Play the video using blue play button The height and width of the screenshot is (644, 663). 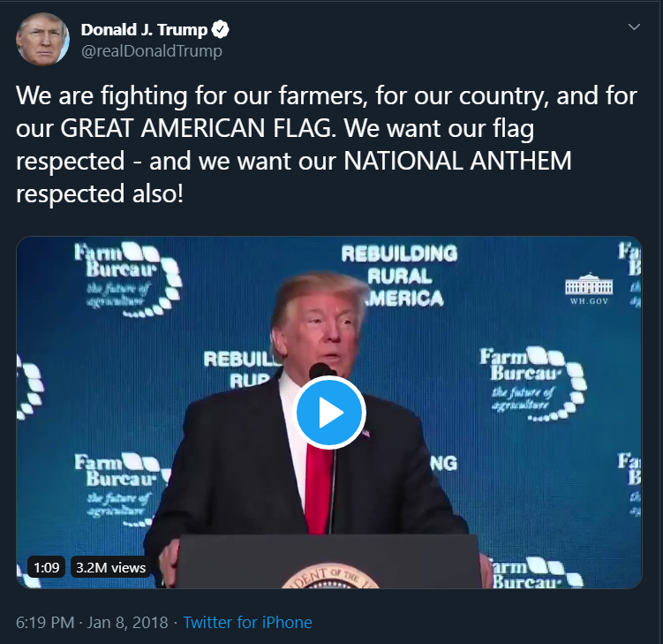pos(329,413)
